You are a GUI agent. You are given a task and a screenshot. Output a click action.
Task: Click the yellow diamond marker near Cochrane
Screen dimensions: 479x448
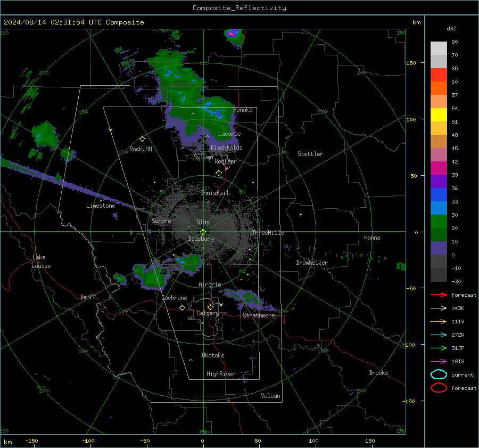point(182,308)
